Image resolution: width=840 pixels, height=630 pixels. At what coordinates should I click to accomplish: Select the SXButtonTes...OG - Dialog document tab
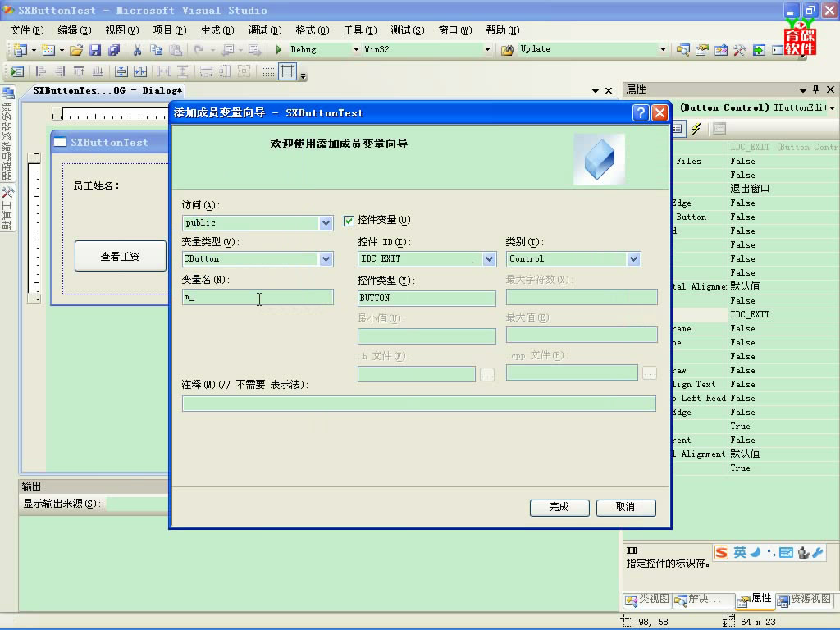(107, 90)
